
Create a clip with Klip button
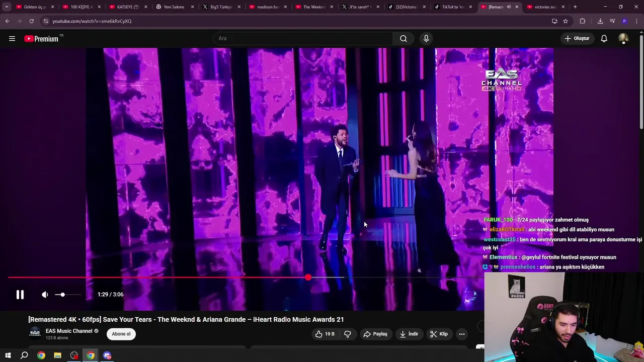coord(439,334)
